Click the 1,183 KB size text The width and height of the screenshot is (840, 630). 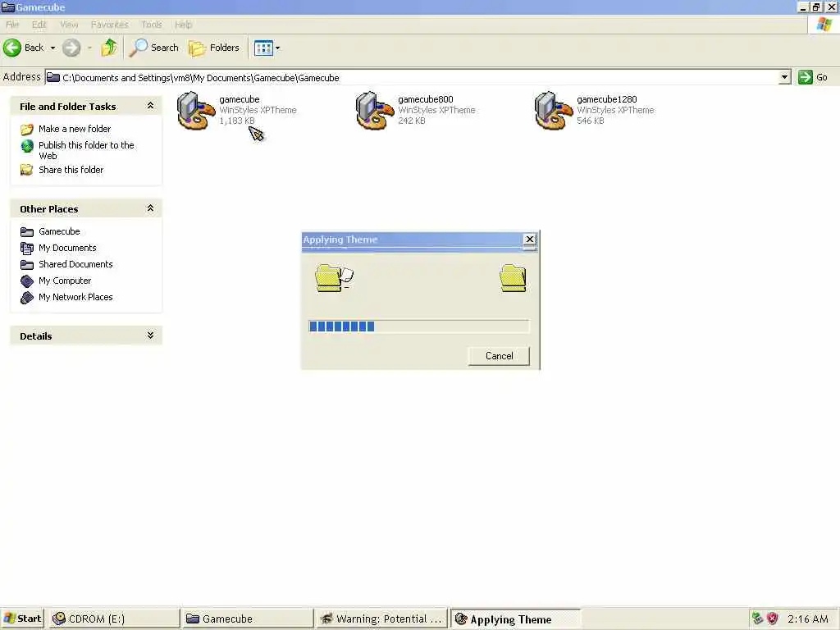(x=237, y=121)
